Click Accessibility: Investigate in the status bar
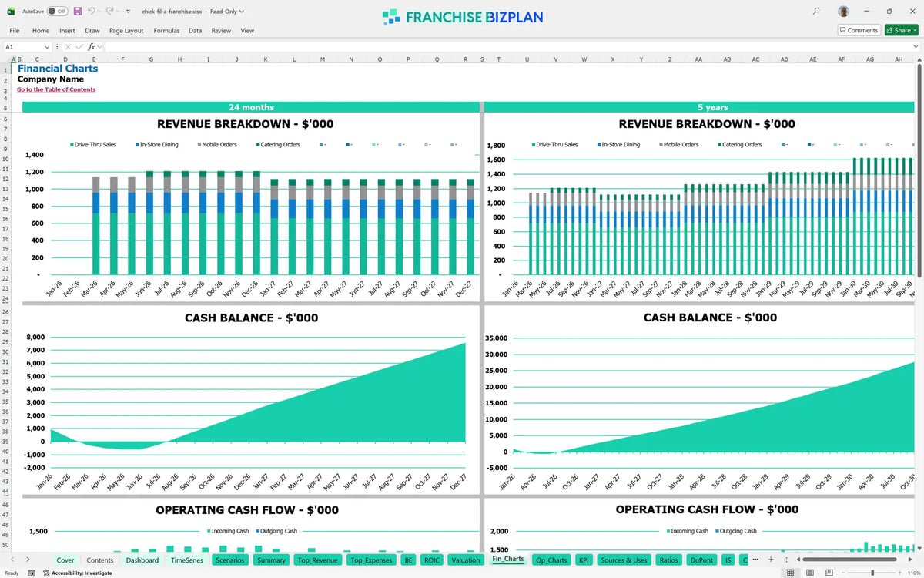Viewport: 924px width, 578px height. pyautogui.click(x=77, y=573)
